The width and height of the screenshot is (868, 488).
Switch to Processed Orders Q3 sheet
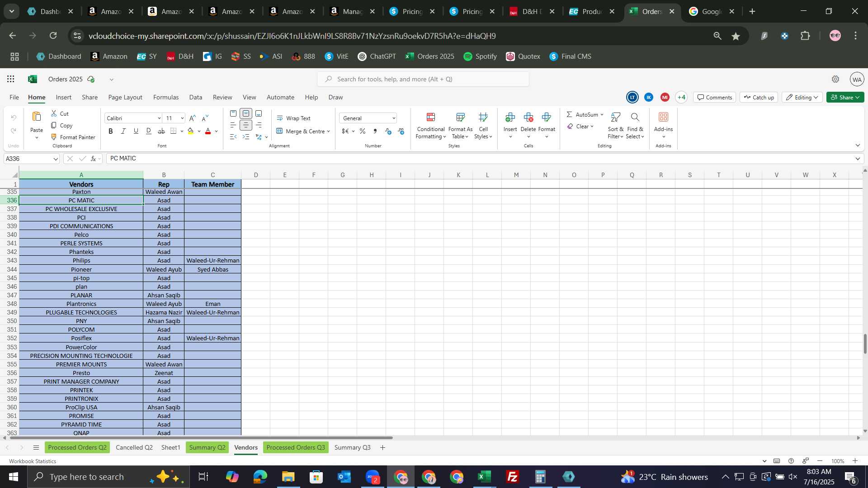(x=296, y=447)
